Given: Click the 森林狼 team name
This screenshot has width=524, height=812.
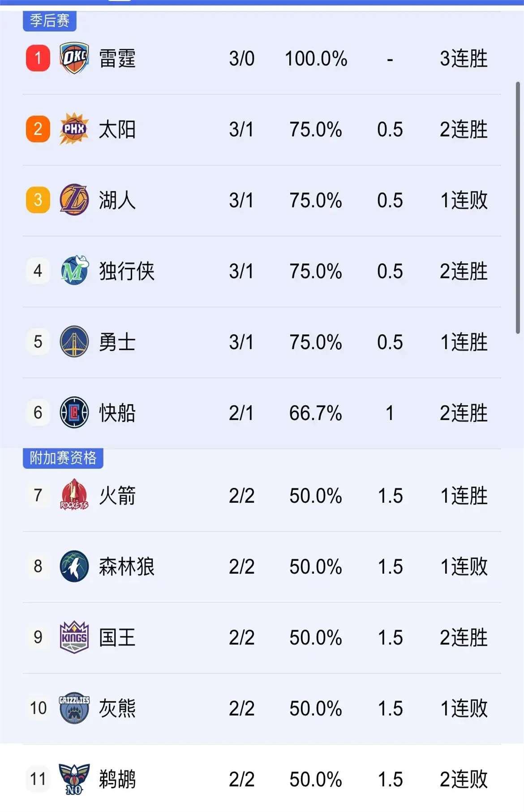Looking at the screenshot, I should tap(127, 566).
